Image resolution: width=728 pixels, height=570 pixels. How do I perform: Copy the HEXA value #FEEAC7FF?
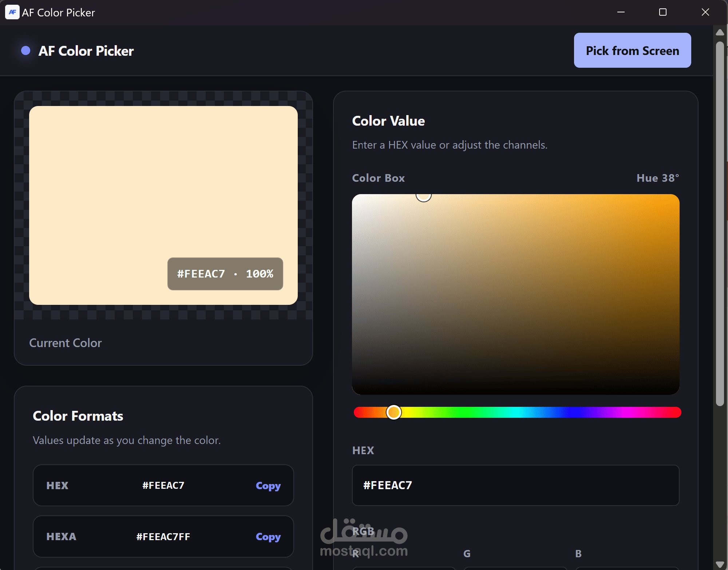coord(268,536)
